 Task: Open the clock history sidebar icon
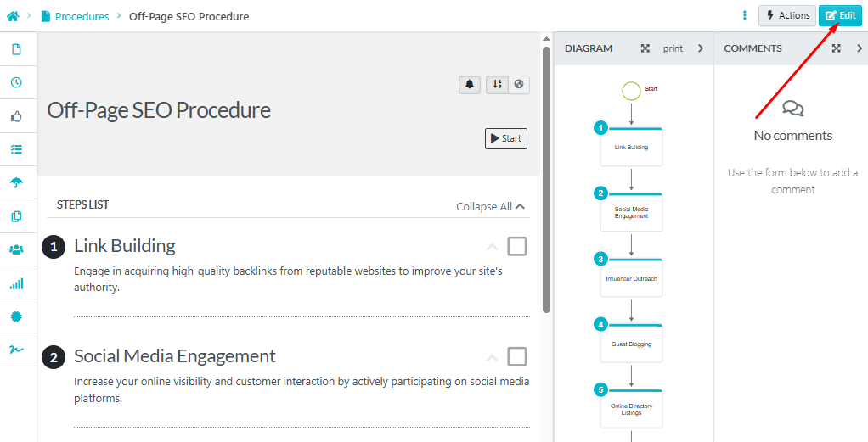pyautogui.click(x=17, y=82)
